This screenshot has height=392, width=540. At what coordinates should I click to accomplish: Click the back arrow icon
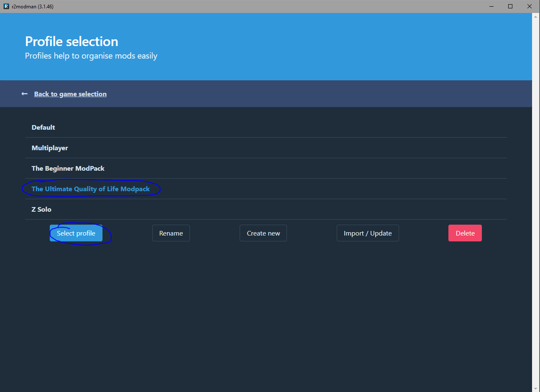click(25, 94)
